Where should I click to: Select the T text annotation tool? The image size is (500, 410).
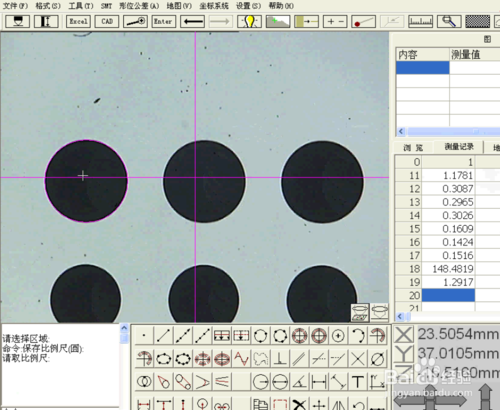pos(358,382)
